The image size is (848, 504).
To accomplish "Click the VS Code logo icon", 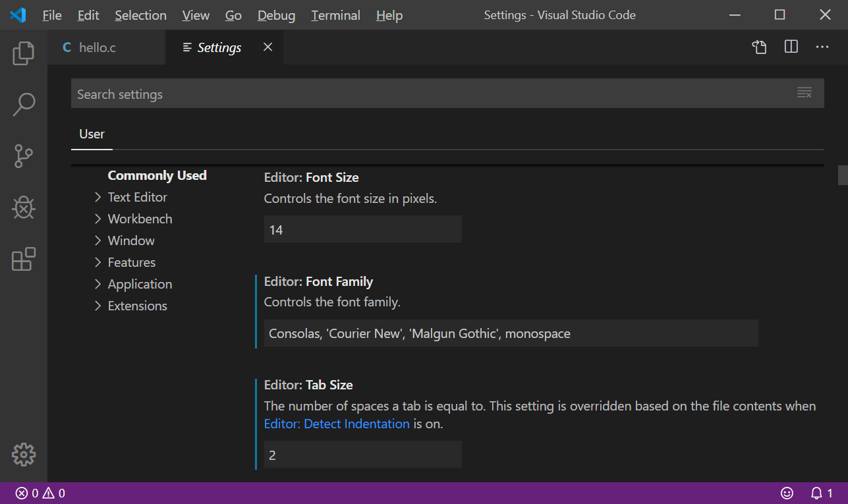I will (18, 14).
